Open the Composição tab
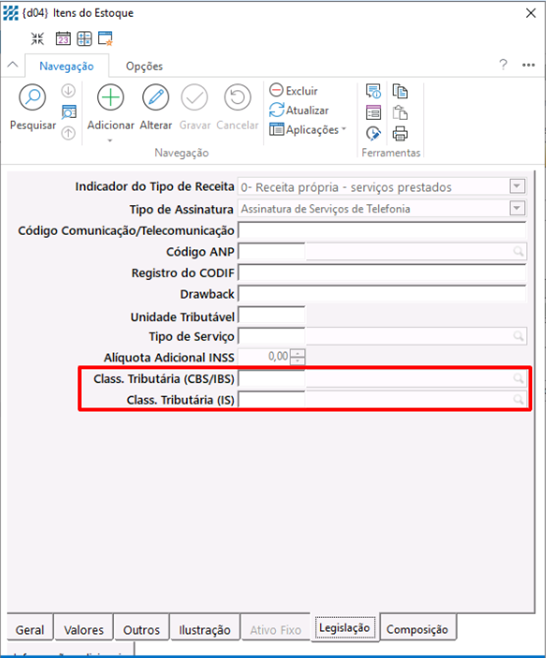546x658 pixels. (x=417, y=628)
